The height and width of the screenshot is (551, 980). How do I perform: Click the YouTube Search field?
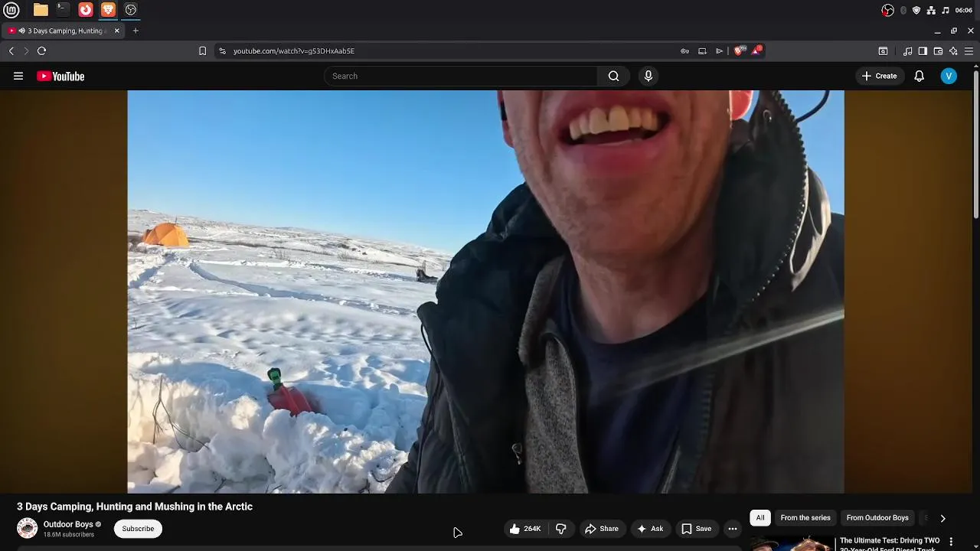(460, 76)
